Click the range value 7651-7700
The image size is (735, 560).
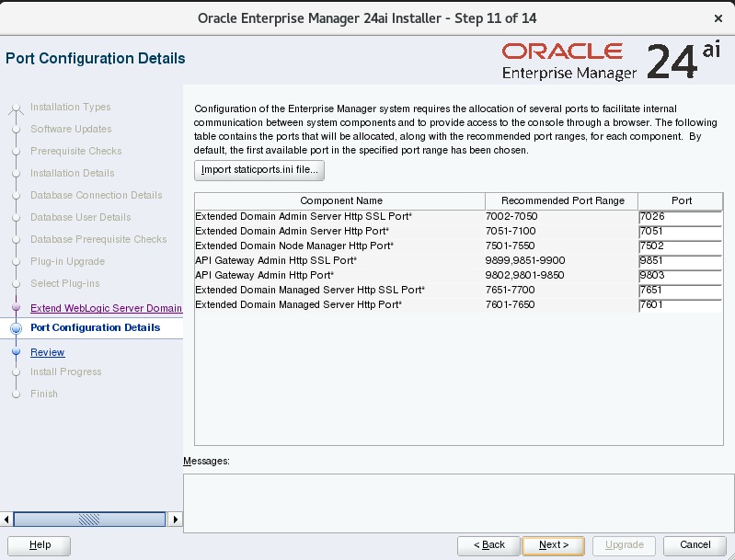tap(510, 290)
